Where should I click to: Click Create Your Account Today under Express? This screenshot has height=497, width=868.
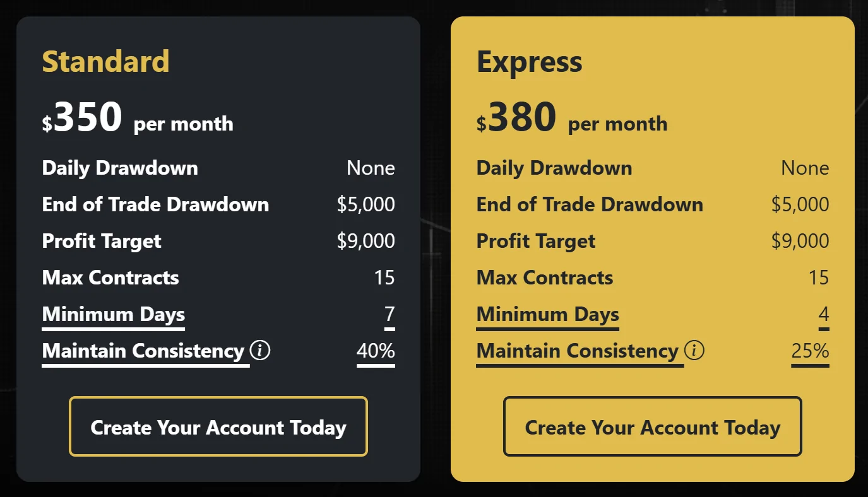click(653, 427)
